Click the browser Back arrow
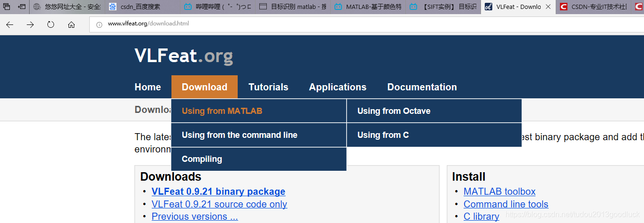This screenshot has height=223, width=644. [x=10, y=24]
